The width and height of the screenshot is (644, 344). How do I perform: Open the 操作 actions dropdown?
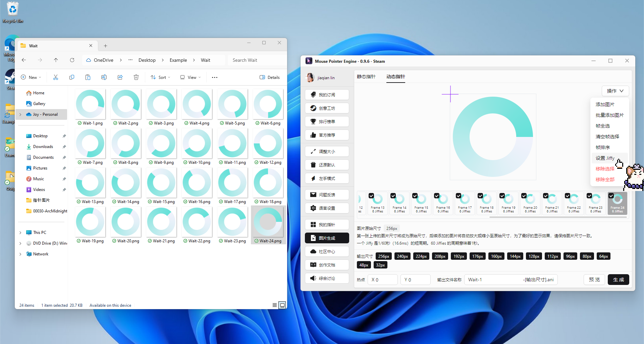[615, 91]
